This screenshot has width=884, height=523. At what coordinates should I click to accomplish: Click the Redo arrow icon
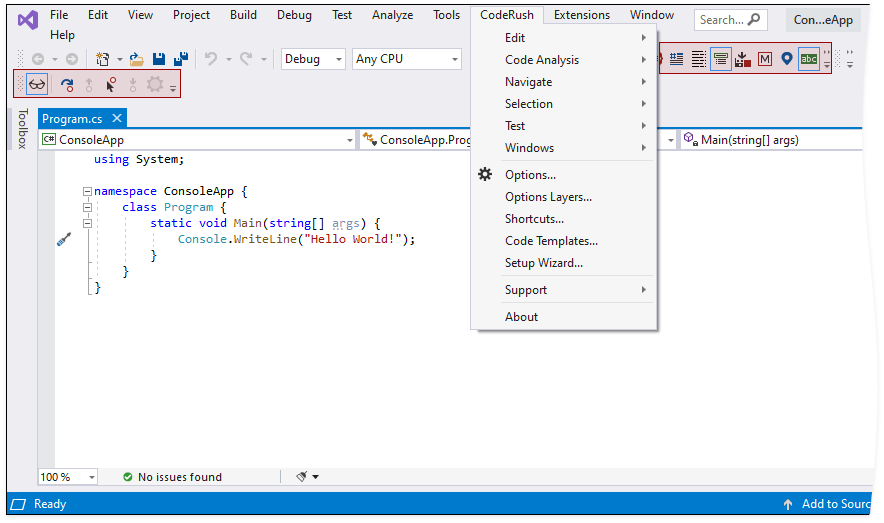tap(246, 59)
